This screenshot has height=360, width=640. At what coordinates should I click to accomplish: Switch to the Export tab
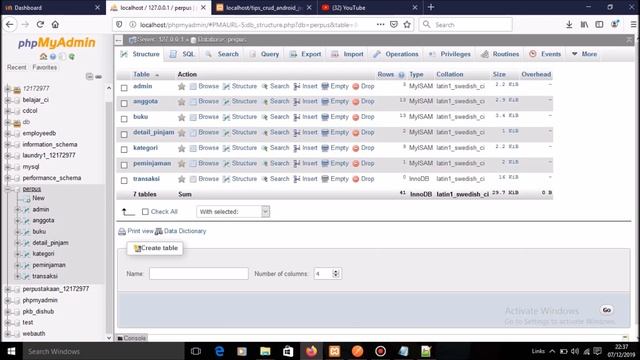coord(305,54)
